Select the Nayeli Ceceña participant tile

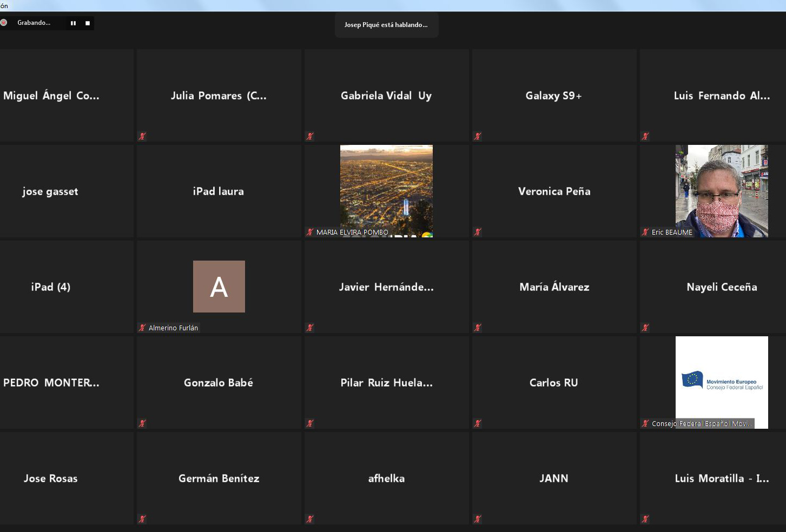coord(721,287)
